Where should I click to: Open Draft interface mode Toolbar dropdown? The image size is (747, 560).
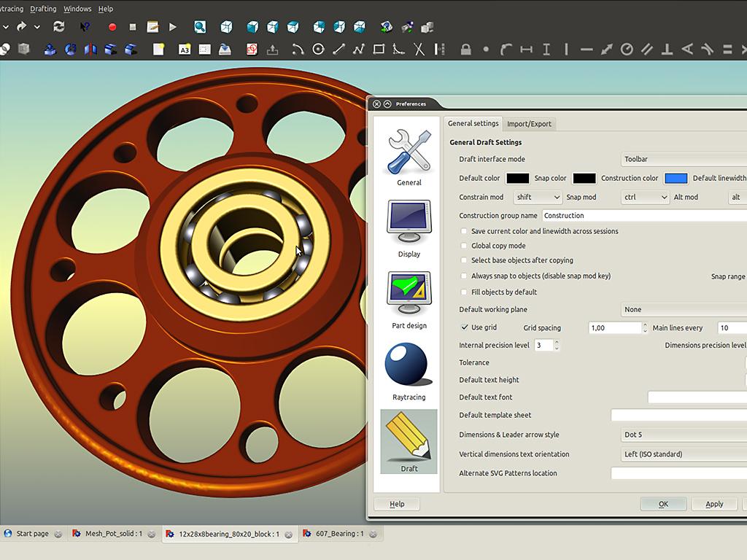click(x=684, y=159)
